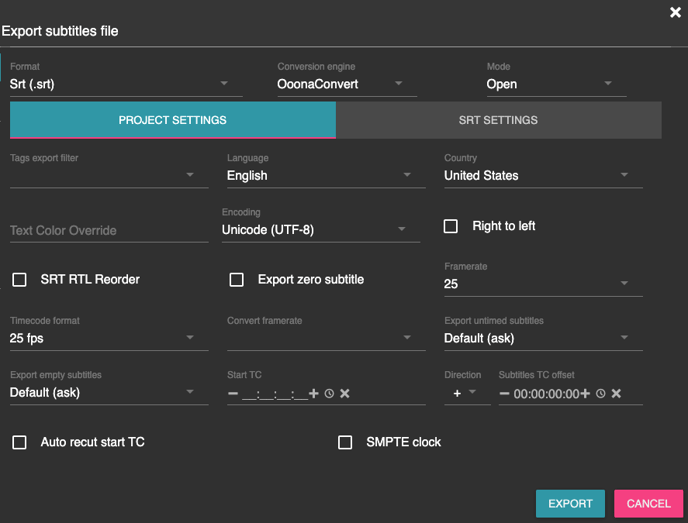
Task: Click the plus icon in Start TC
Action: click(x=314, y=394)
